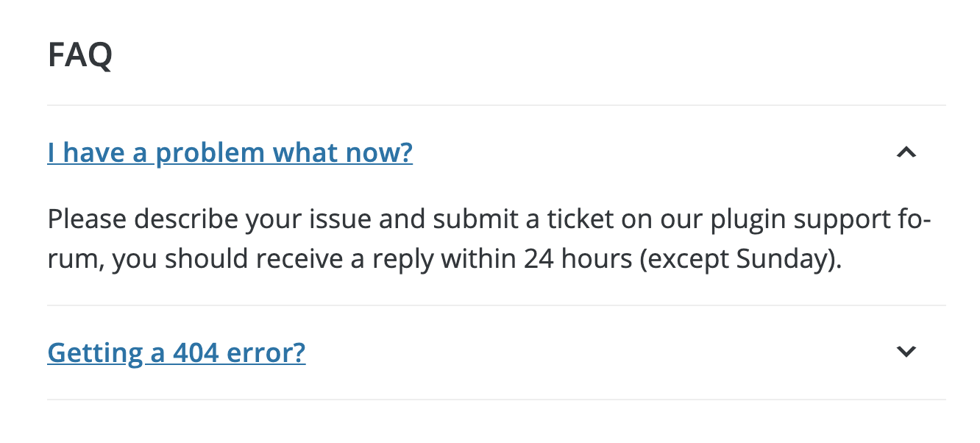Screen dimensions: 980x443
Task: Open the 'I have a problem what now?' link
Action: point(230,153)
